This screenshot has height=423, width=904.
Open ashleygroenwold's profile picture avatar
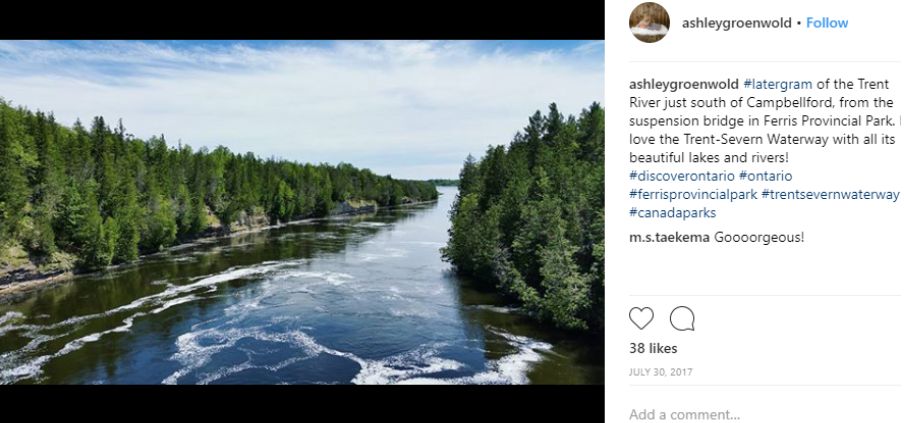coord(649,22)
